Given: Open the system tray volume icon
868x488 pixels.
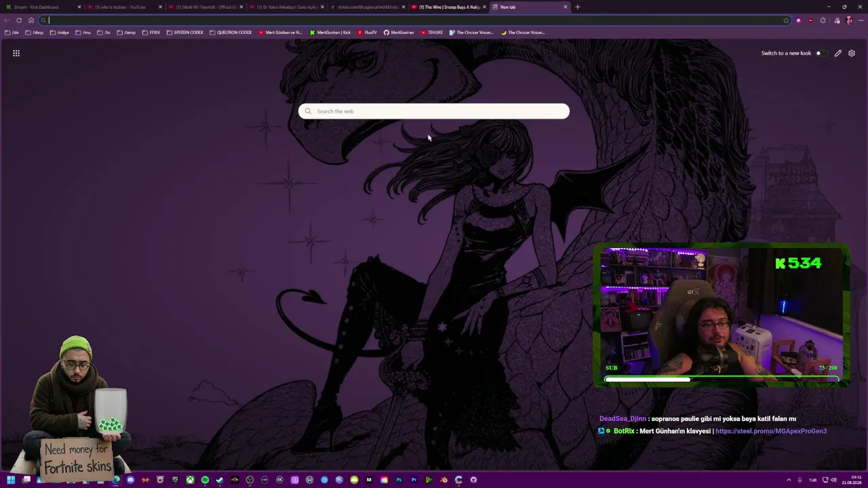Looking at the screenshot, I should [x=833, y=480].
